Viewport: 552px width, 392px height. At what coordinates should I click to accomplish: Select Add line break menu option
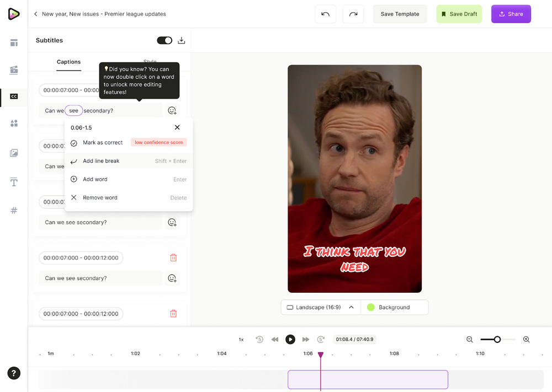[101, 161]
